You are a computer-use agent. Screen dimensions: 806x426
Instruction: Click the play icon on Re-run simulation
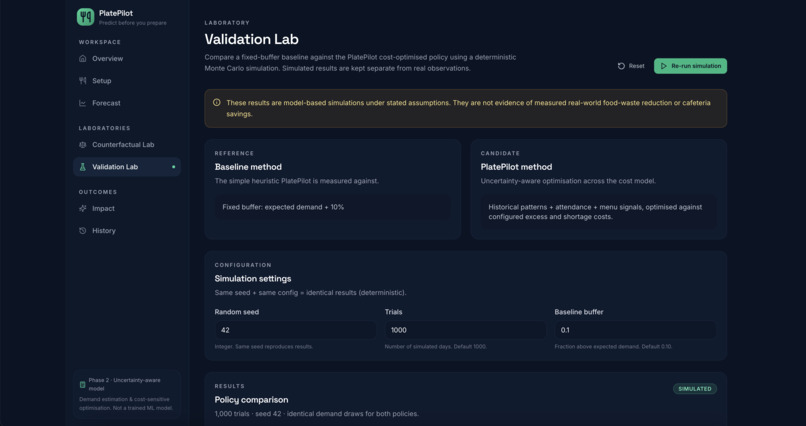click(x=664, y=66)
